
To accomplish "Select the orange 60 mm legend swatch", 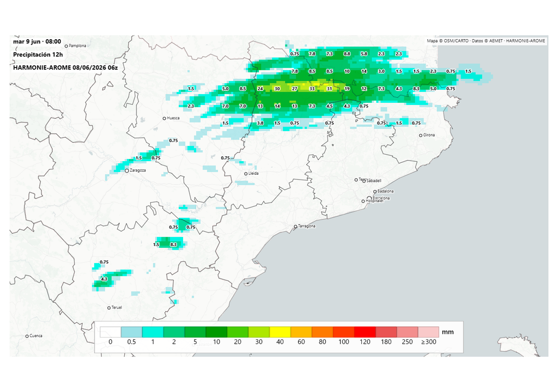I will 301,332.
